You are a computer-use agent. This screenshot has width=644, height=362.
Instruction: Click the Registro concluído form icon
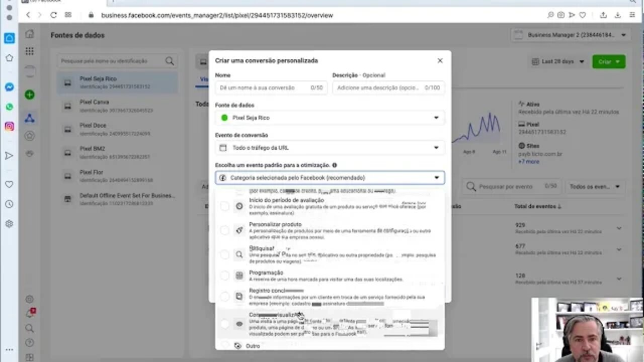(x=239, y=297)
